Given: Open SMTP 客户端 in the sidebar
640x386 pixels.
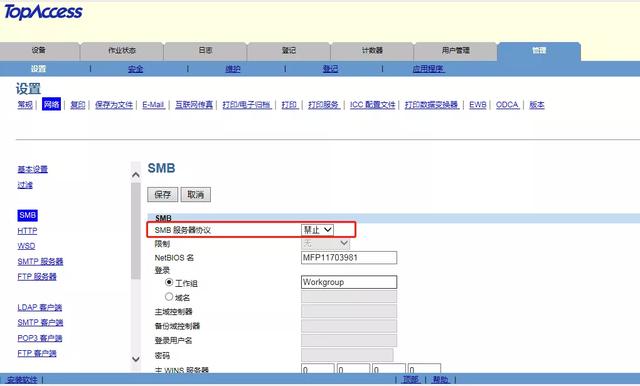Looking at the screenshot, I should [x=40, y=322].
